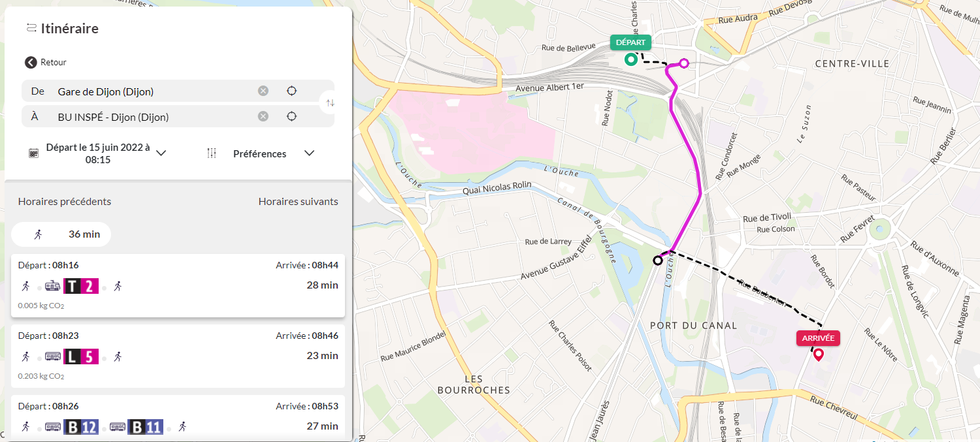This screenshot has height=442, width=980.
Task: Expand the departure date and time chevron
Action: (161, 153)
